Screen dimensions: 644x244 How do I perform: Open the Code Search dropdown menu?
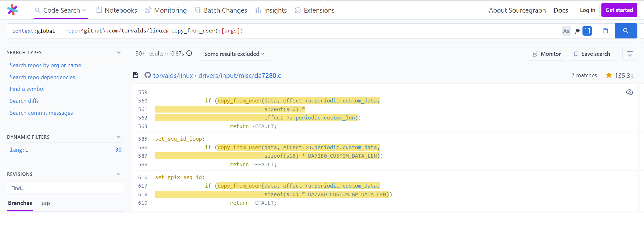point(61,10)
